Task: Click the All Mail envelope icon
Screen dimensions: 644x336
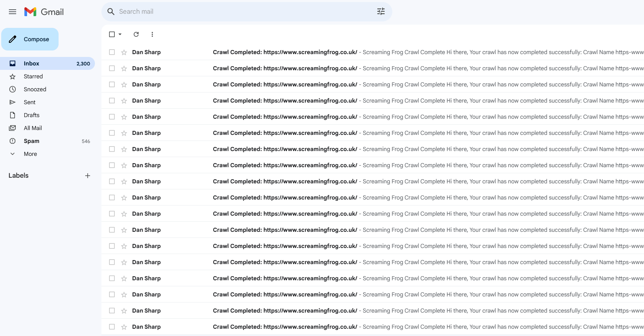Action: [13, 128]
